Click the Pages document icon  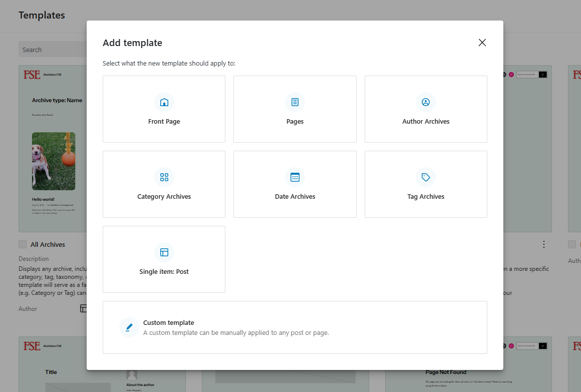295,102
